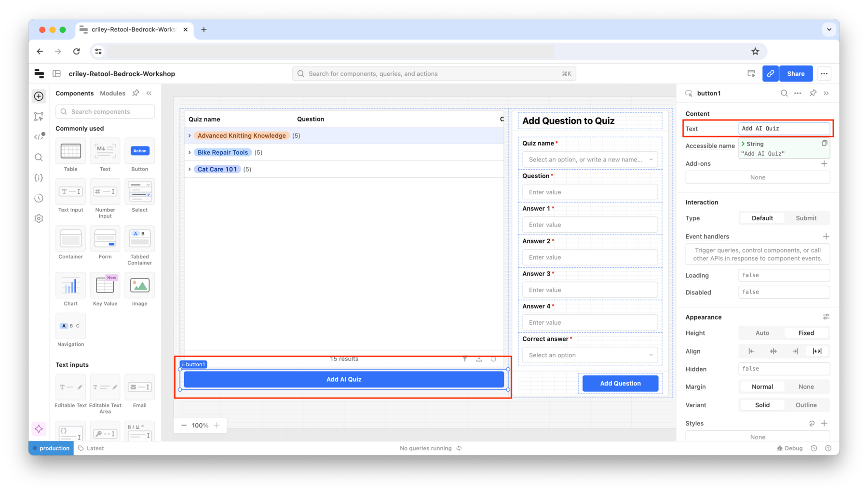Click the Search components field
The width and height of the screenshot is (868, 493).
(105, 112)
